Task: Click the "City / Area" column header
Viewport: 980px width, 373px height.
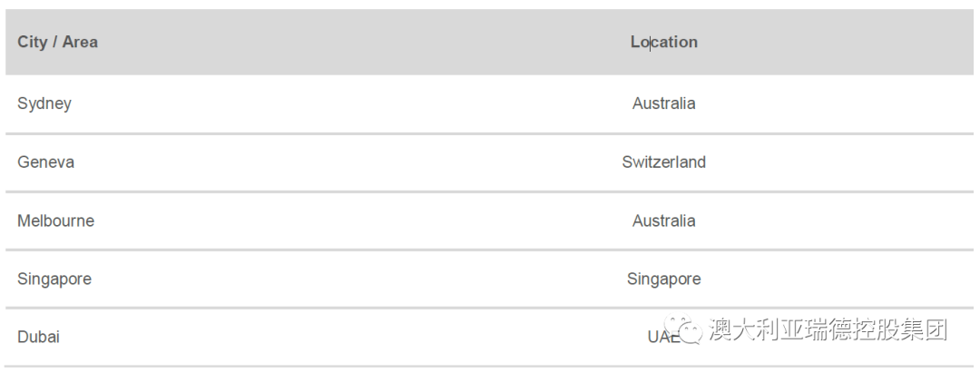Action: [57, 42]
